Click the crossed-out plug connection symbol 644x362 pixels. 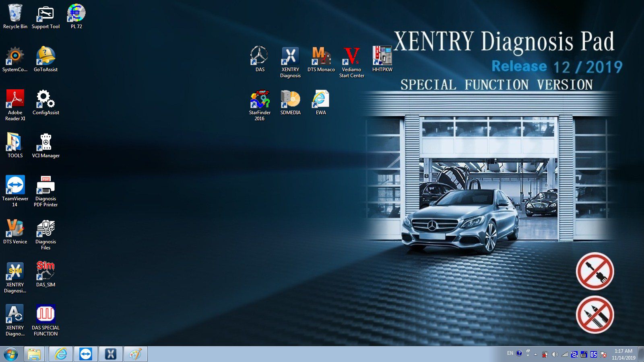click(594, 271)
